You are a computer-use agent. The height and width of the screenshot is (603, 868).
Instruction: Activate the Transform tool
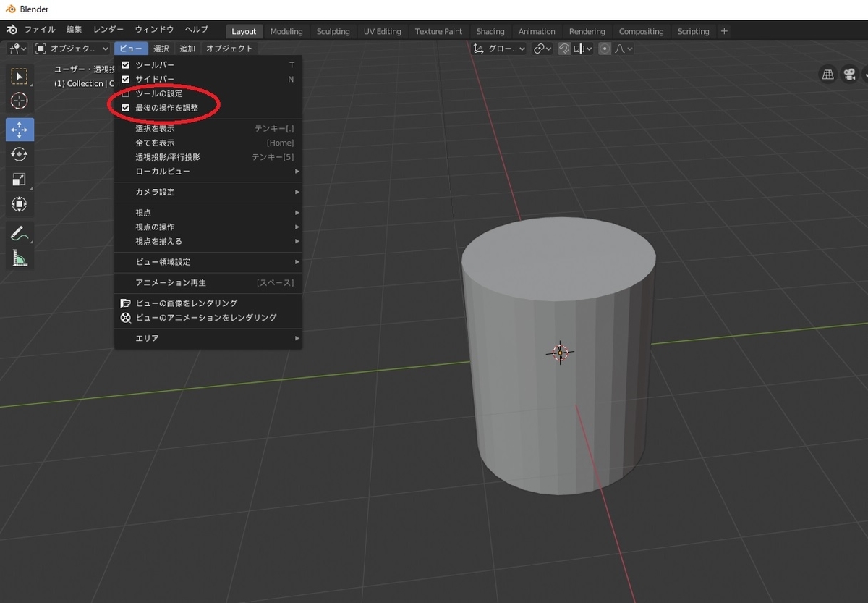tap(20, 204)
